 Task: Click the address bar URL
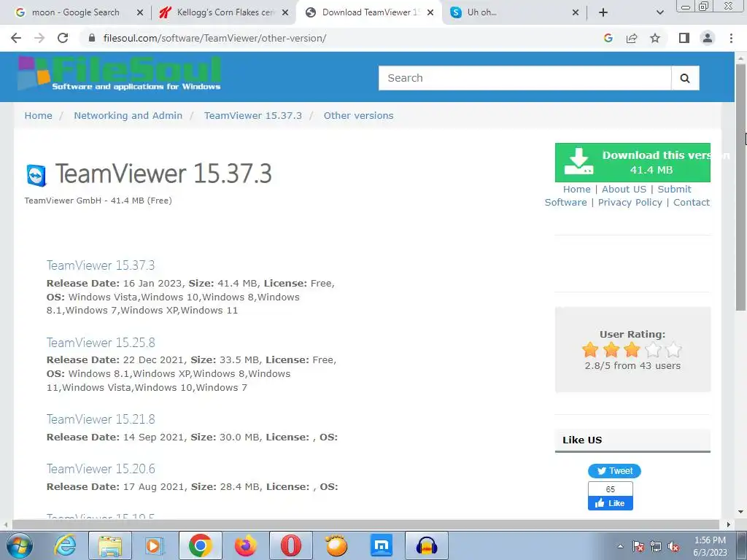point(214,38)
